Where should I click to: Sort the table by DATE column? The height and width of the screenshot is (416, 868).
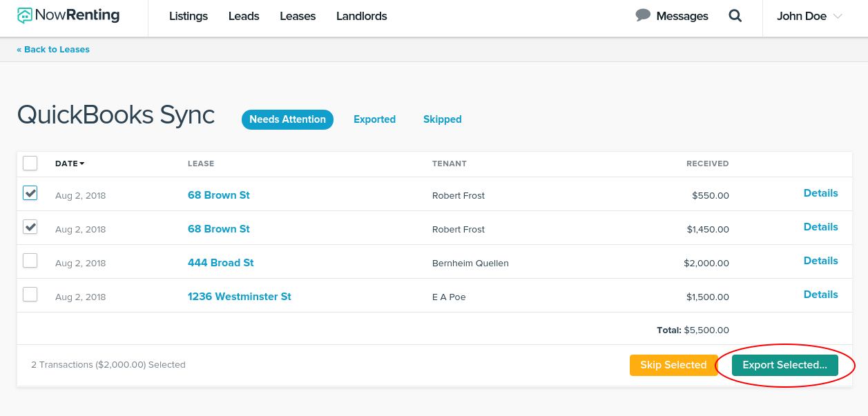click(70, 164)
